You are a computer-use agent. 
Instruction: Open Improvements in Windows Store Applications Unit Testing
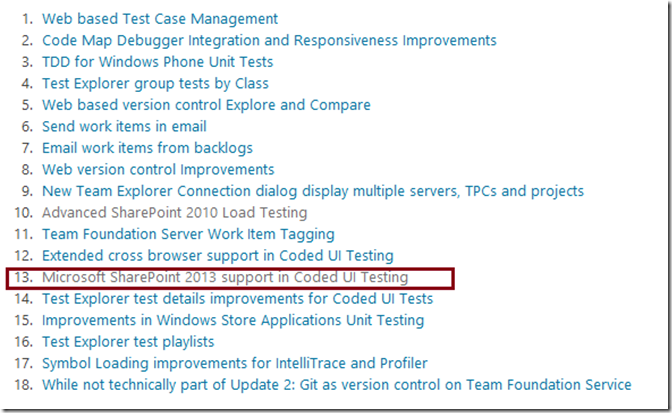point(233,320)
